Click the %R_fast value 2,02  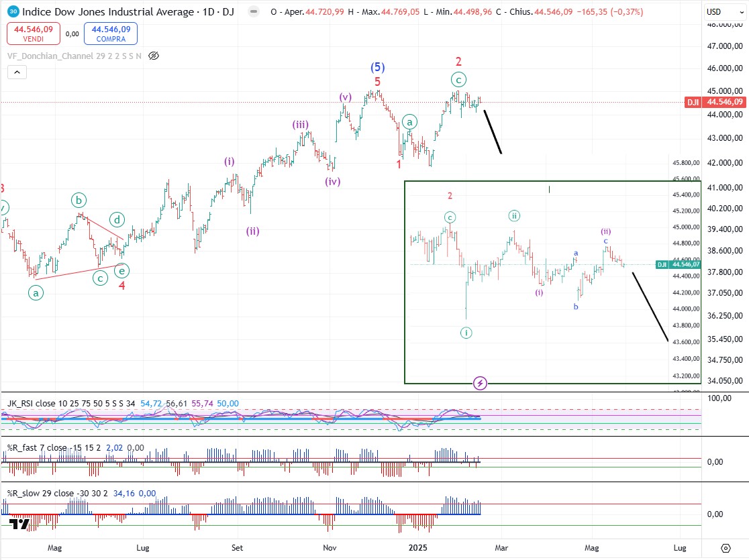(x=114, y=448)
